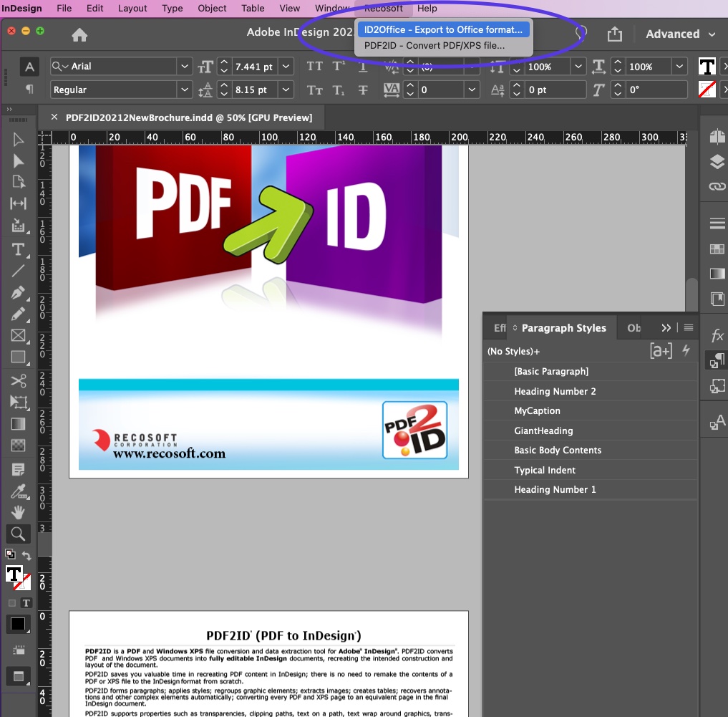Image resolution: width=728 pixels, height=717 pixels.
Task: Select the Hand tool
Action: pyautogui.click(x=18, y=511)
